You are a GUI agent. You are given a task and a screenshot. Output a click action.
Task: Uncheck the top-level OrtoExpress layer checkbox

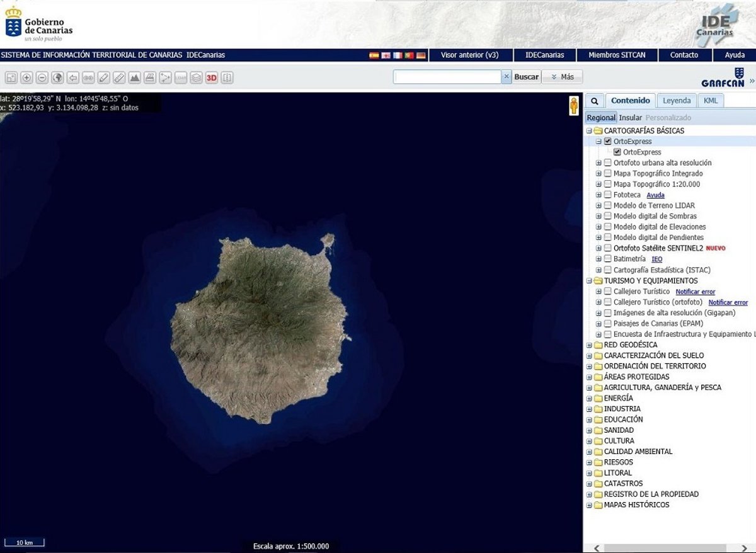tap(608, 142)
